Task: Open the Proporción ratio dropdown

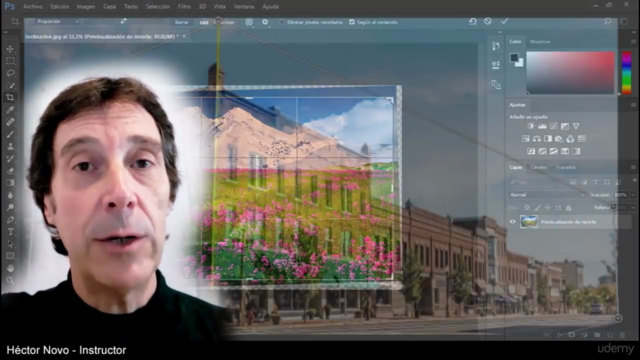Action: point(57,21)
